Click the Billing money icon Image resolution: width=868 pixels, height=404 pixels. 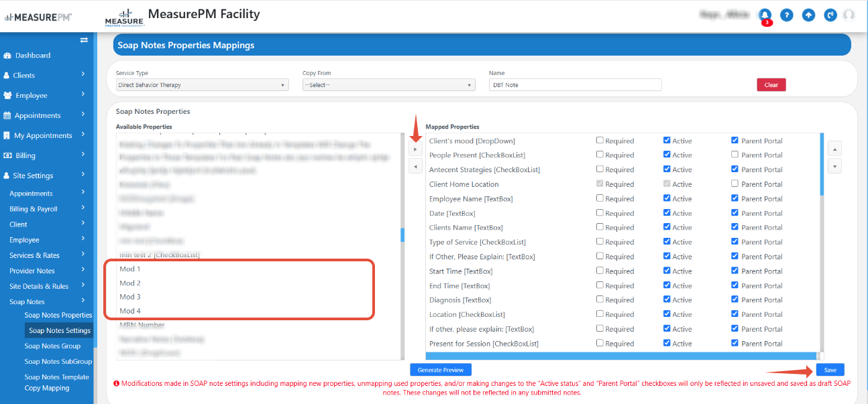coord(7,155)
